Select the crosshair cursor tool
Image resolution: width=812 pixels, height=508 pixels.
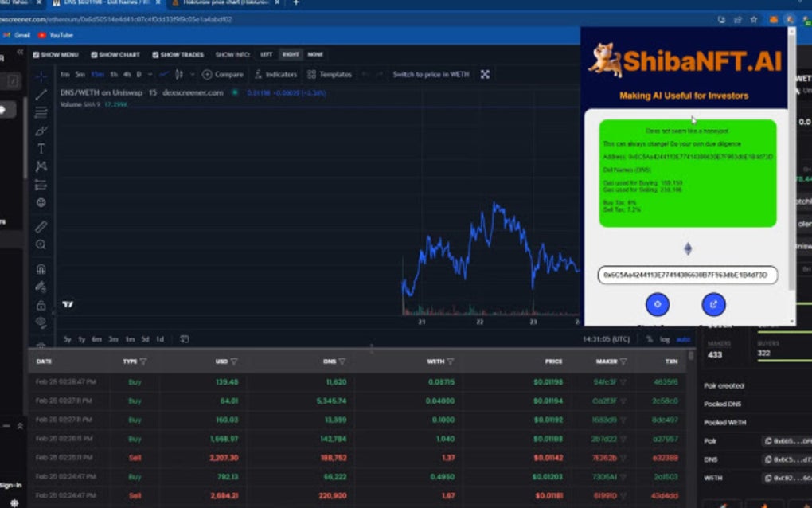[x=41, y=76]
